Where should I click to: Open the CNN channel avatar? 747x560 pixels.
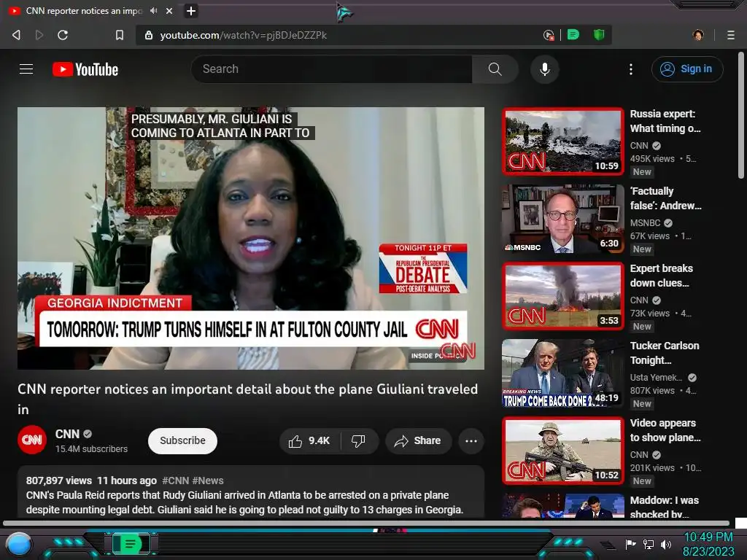[x=32, y=440]
